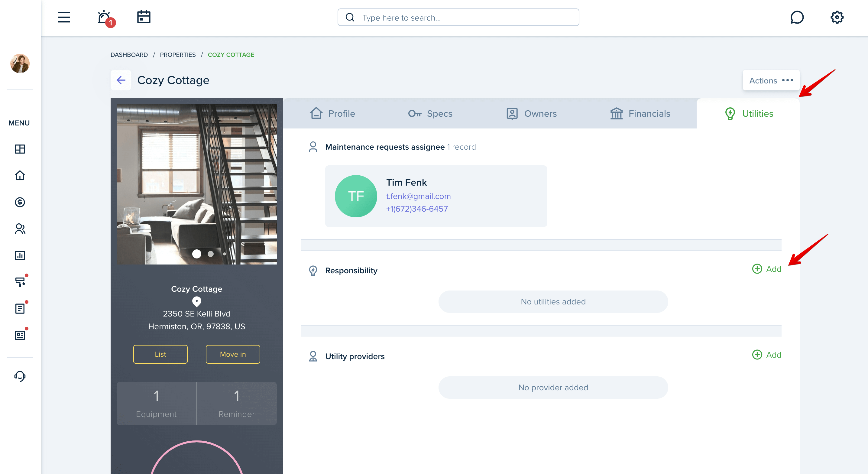Open the 1 Equipment tile
The width and height of the screenshot is (868, 474).
point(156,404)
